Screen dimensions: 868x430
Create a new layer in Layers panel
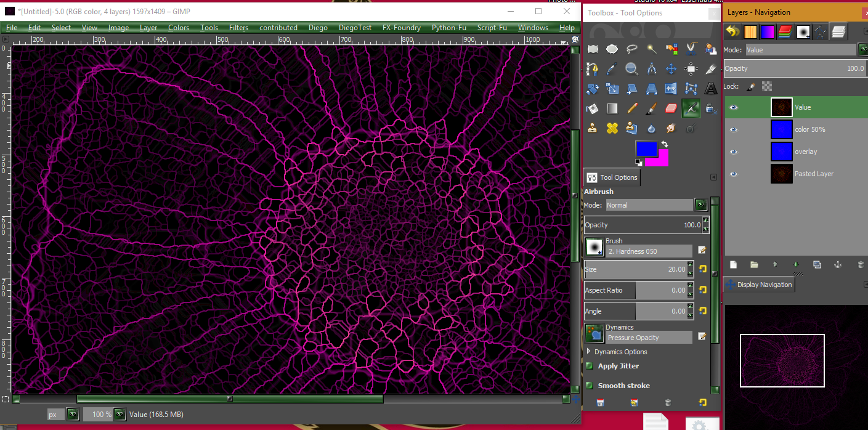point(734,265)
